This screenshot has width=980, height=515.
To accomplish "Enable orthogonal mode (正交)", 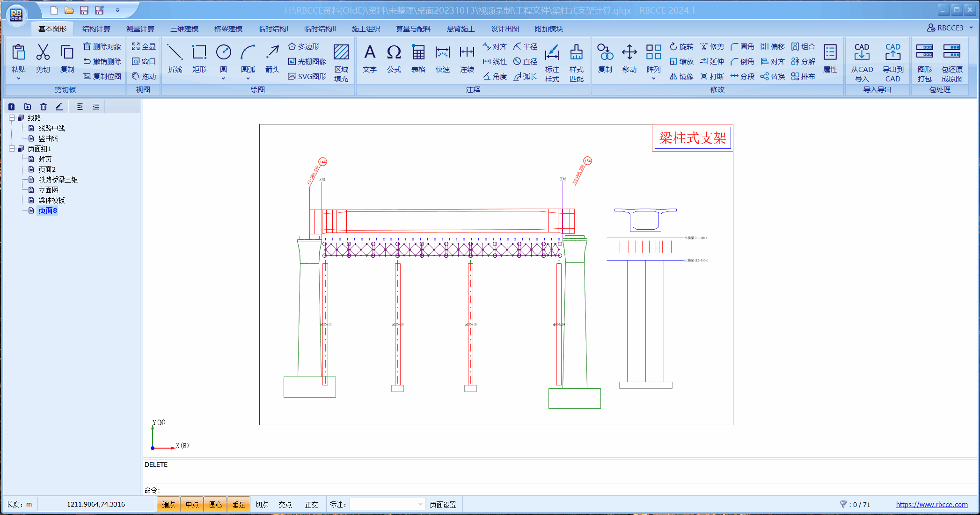I will coord(311,505).
